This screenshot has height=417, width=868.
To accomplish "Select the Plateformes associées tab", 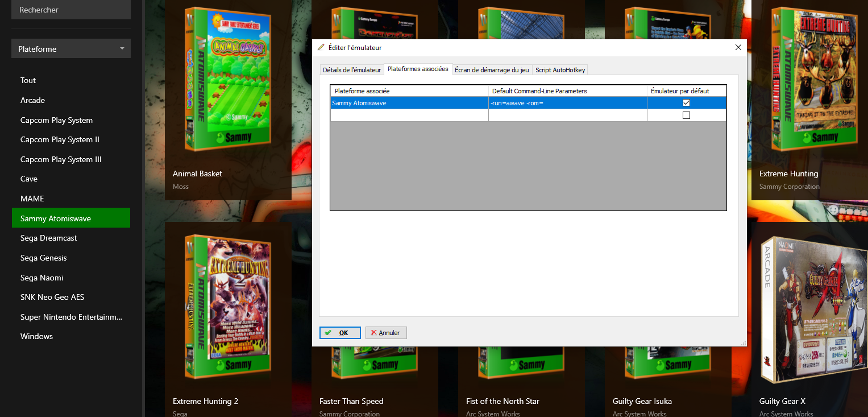I will pyautogui.click(x=418, y=69).
